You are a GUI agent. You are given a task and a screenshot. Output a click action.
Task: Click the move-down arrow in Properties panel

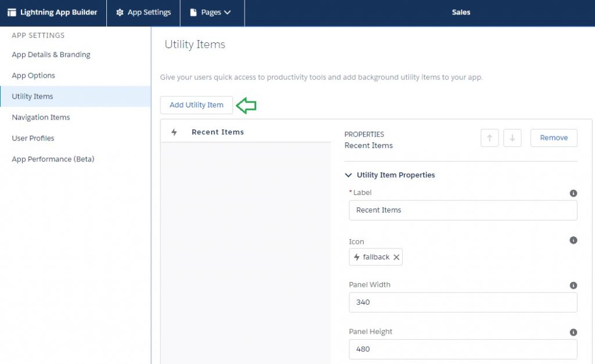(x=512, y=138)
